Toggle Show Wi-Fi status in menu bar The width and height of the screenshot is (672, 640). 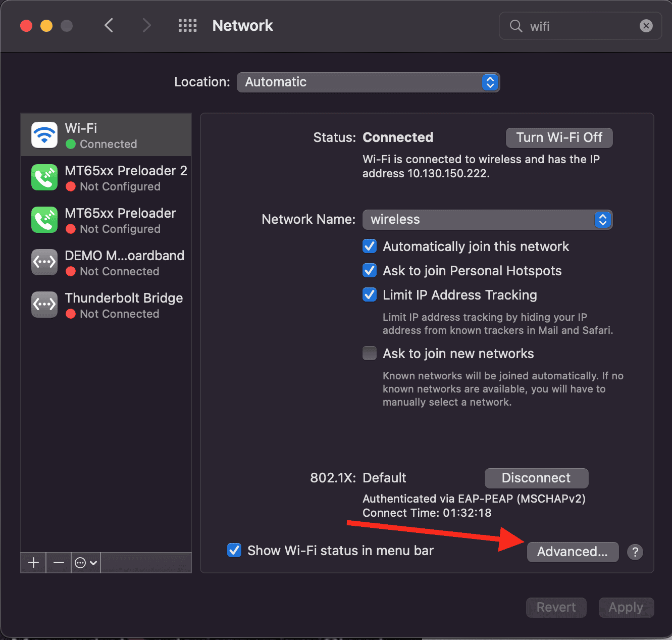click(234, 551)
